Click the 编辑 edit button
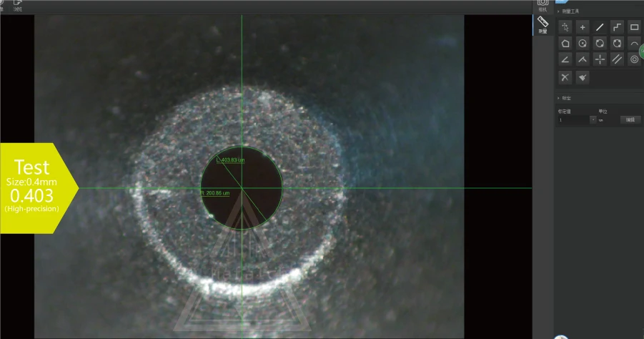This screenshot has height=339, width=644. pyautogui.click(x=630, y=119)
